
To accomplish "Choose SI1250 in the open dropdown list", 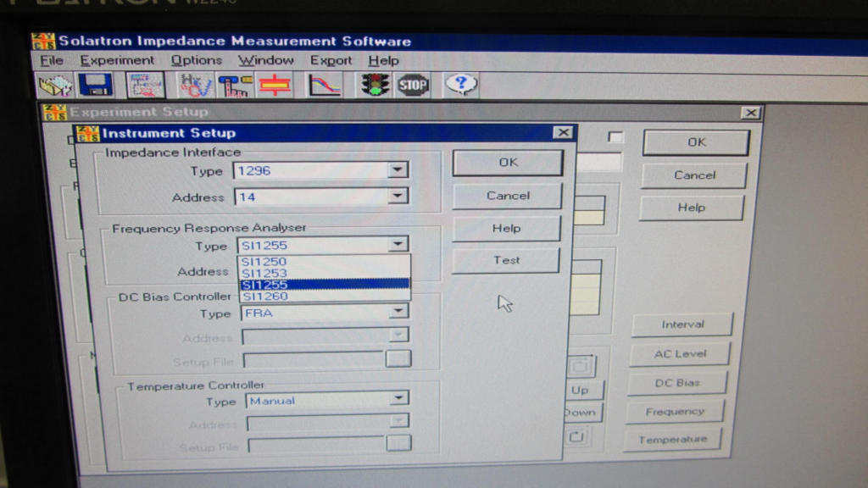I will (264, 262).
